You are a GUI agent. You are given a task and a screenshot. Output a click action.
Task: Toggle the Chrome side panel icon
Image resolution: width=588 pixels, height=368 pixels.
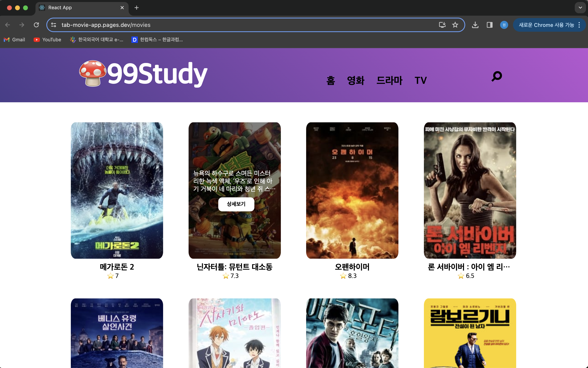489,25
